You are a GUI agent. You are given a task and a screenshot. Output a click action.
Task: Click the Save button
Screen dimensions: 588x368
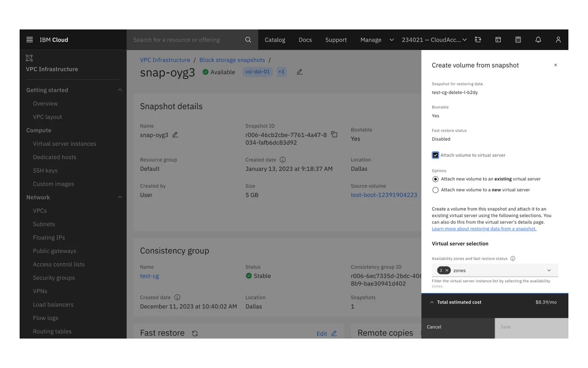point(532,328)
